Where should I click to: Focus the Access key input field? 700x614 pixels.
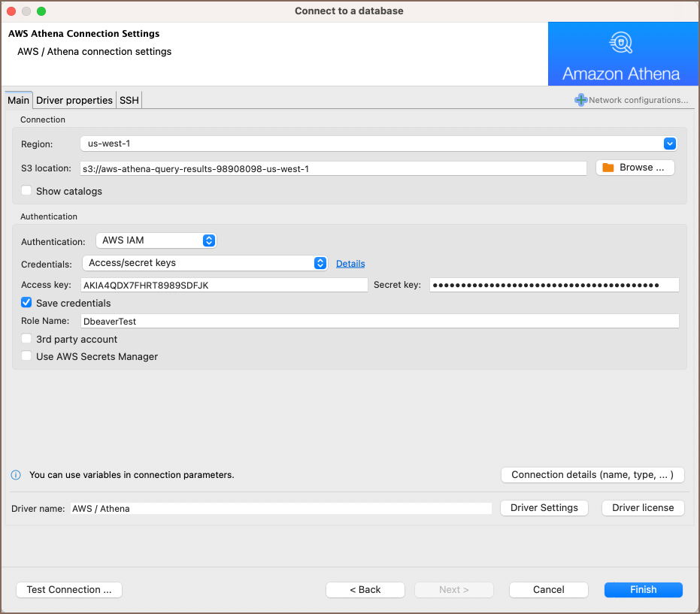click(223, 285)
